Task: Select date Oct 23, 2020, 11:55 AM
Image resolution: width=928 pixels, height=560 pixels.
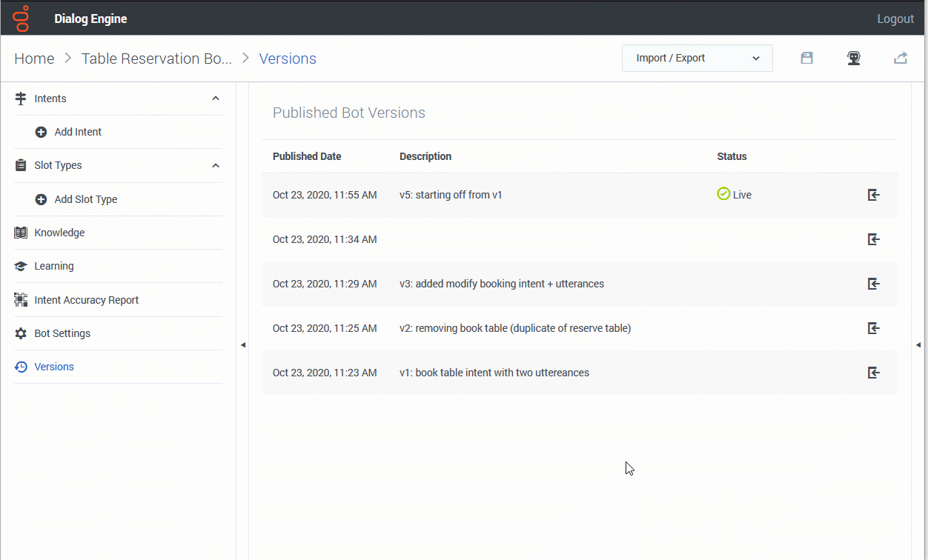Action: 325,195
